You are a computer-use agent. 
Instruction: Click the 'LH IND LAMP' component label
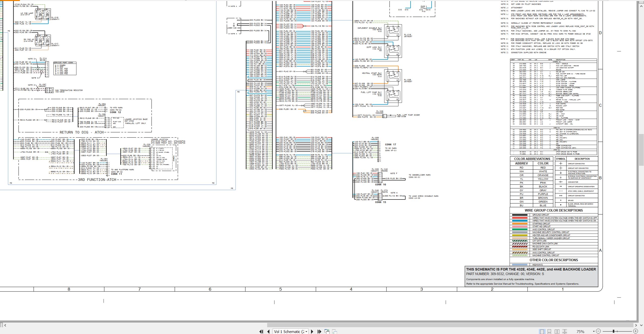(27, 13)
